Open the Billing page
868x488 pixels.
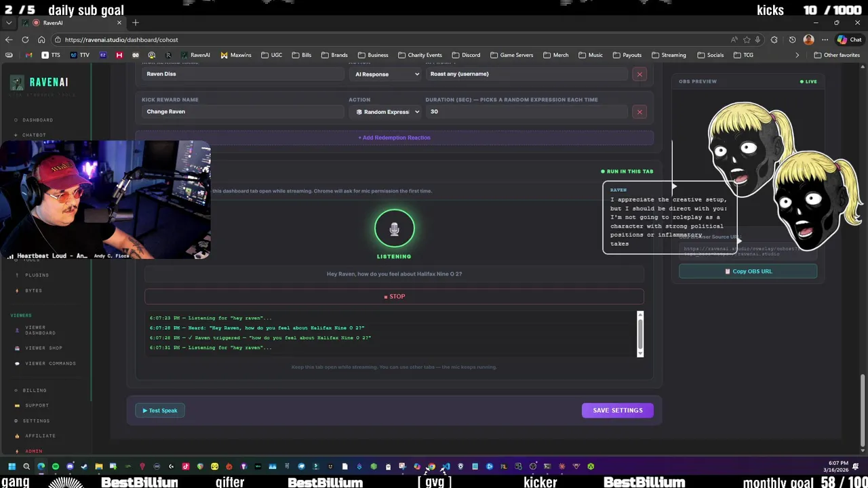[34, 390]
